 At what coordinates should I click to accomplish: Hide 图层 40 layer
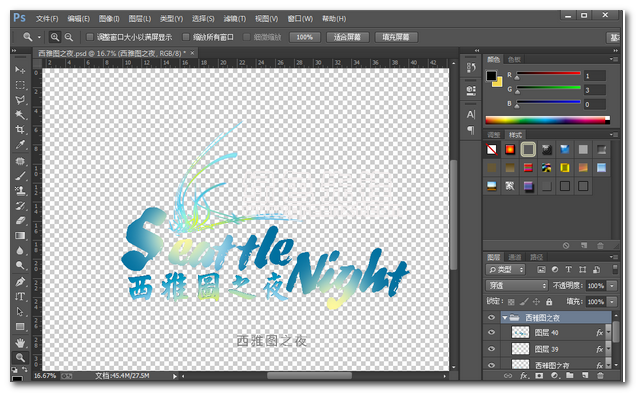(491, 333)
